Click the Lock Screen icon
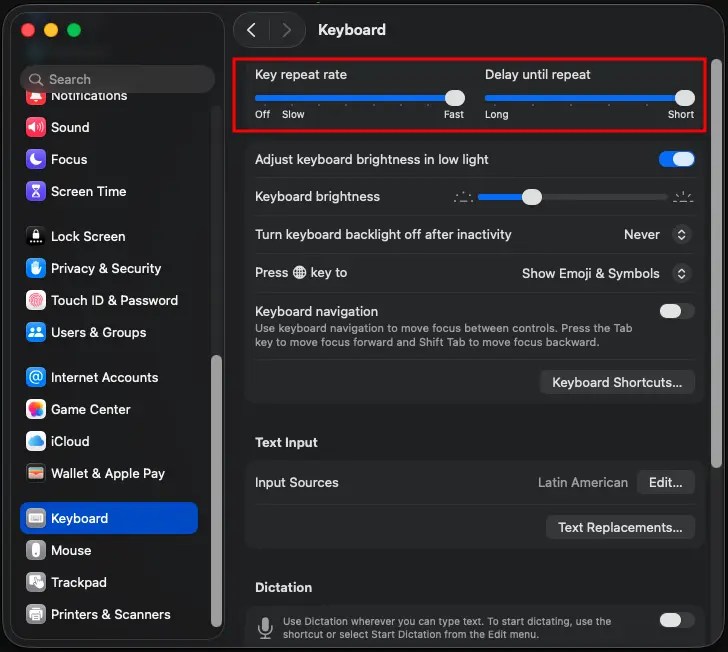 click(36, 236)
